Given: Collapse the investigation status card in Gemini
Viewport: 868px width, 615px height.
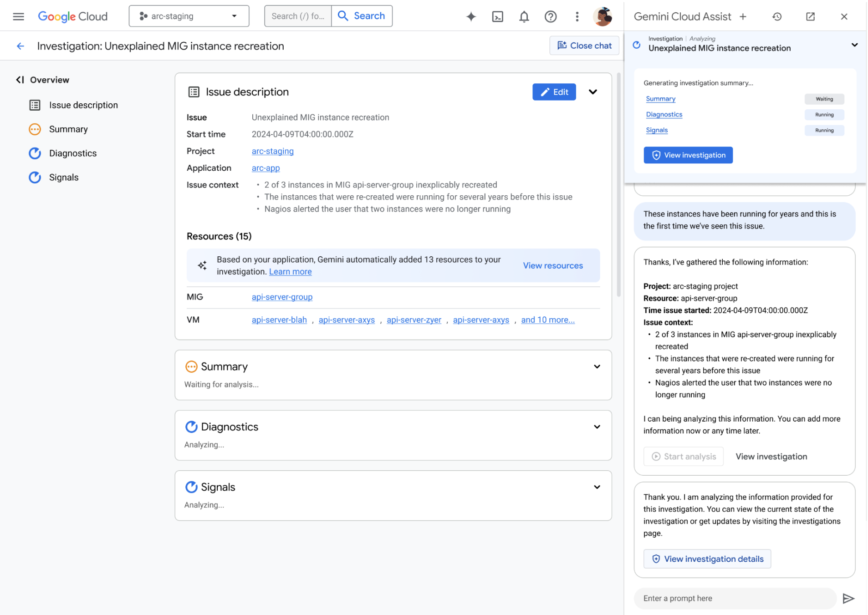Looking at the screenshot, I should pyautogui.click(x=855, y=45).
